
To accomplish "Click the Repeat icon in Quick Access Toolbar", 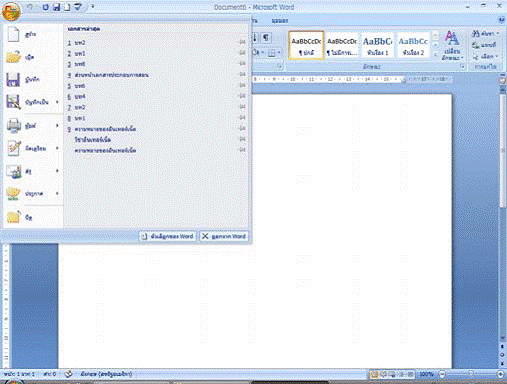I will pyautogui.click(x=45, y=7).
